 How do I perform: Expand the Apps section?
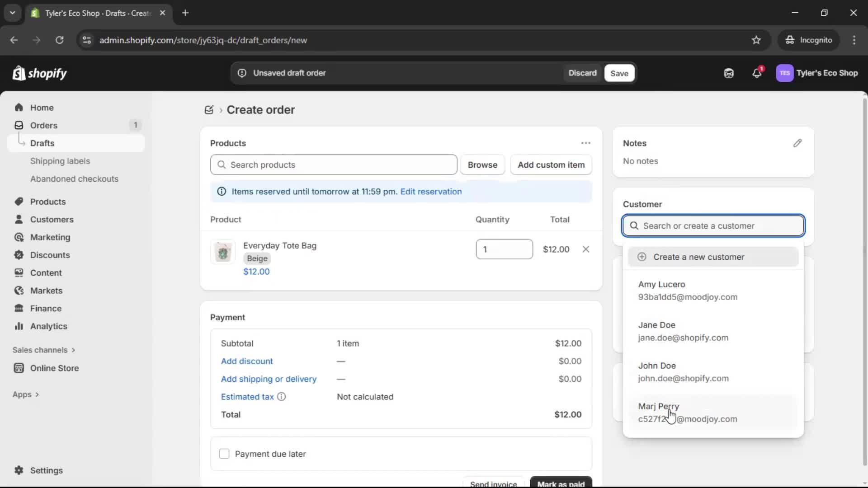pos(25,394)
